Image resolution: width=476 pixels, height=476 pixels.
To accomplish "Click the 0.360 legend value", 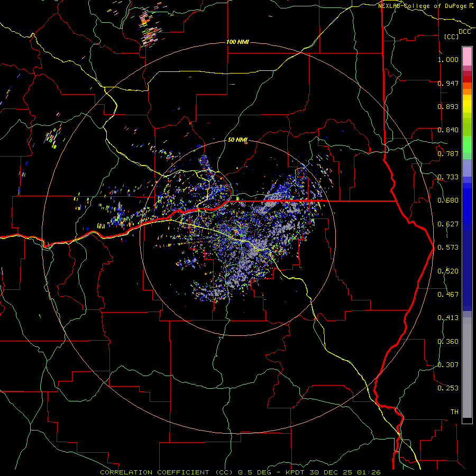I will [448, 342].
